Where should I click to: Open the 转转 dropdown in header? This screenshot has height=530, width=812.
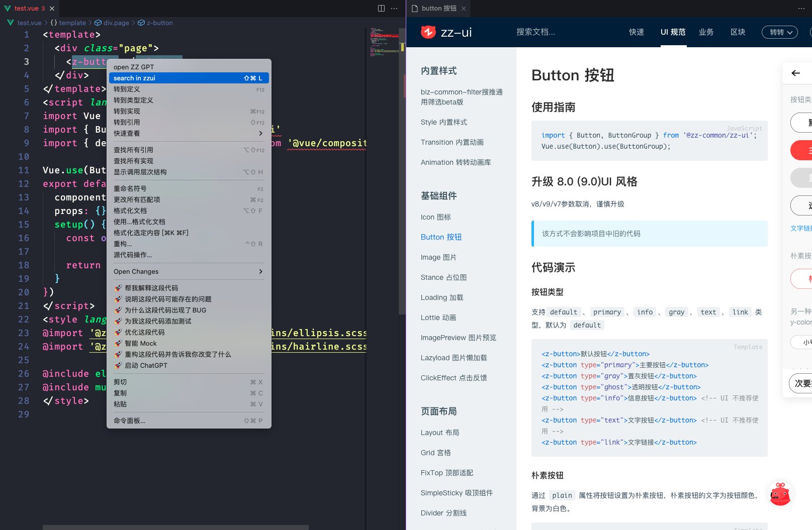tap(780, 32)
